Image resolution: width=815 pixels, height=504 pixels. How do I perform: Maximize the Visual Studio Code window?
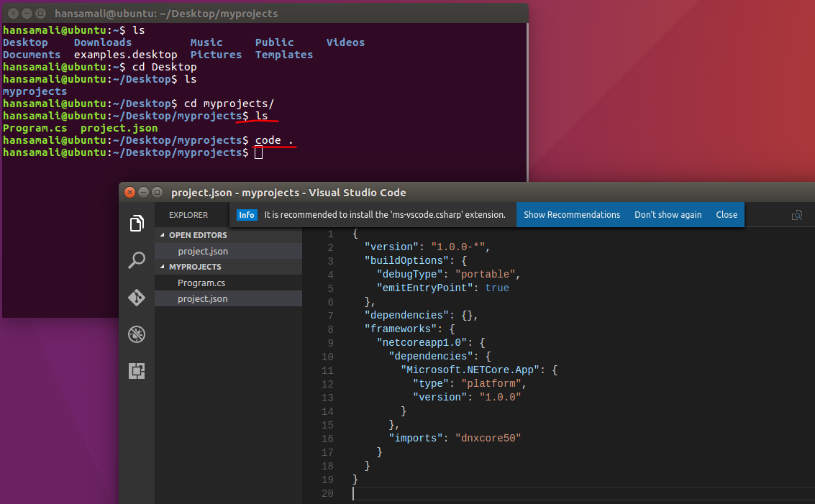[158, 192]
